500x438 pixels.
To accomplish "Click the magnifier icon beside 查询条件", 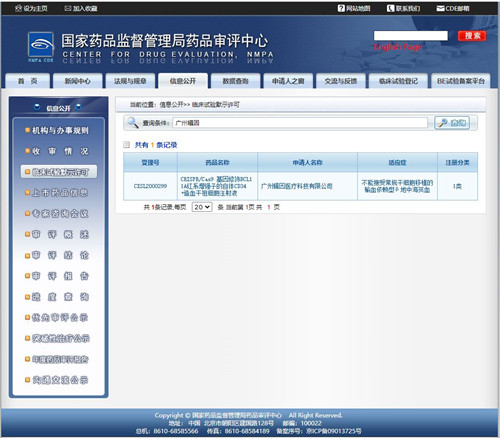I will pos(133,123).
